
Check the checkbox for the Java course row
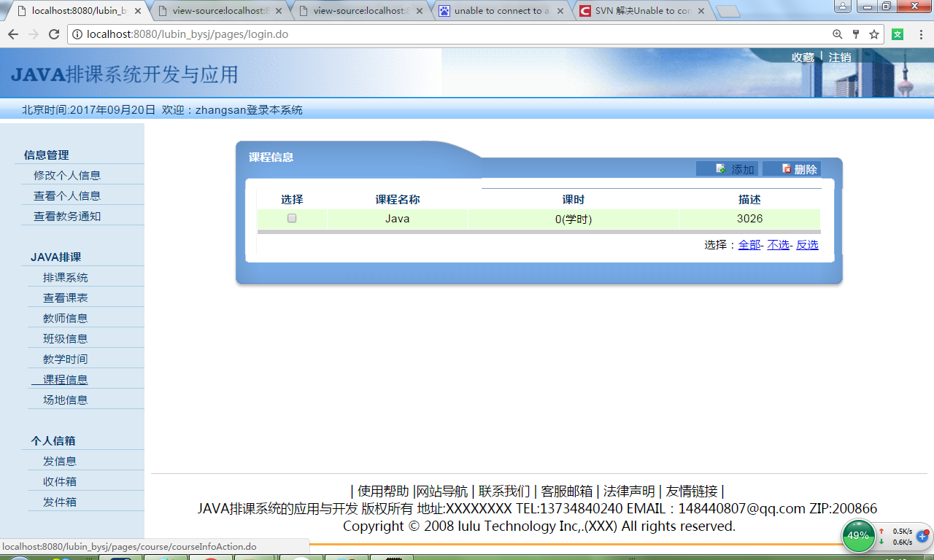click(292, 218)
